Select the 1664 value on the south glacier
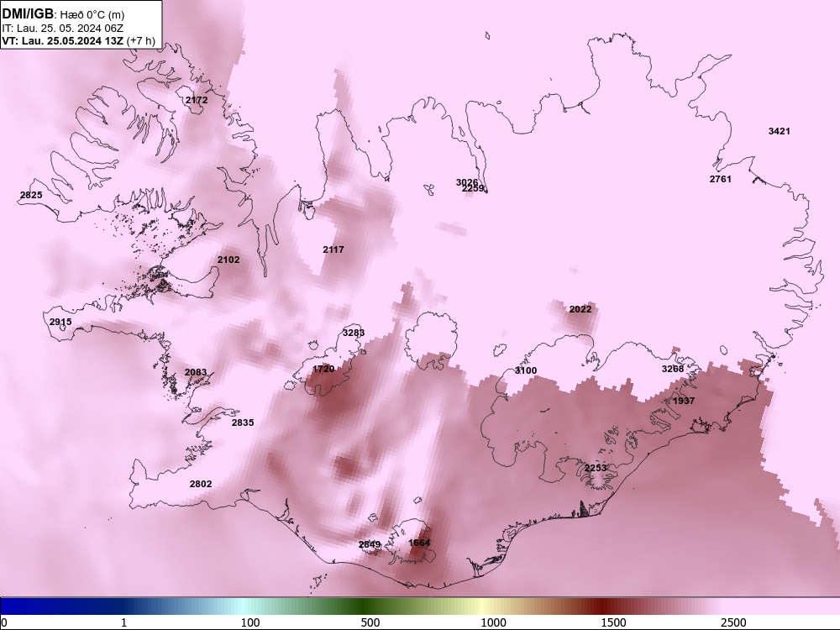Viewport: 840px width, 630px height. [419, 543]
